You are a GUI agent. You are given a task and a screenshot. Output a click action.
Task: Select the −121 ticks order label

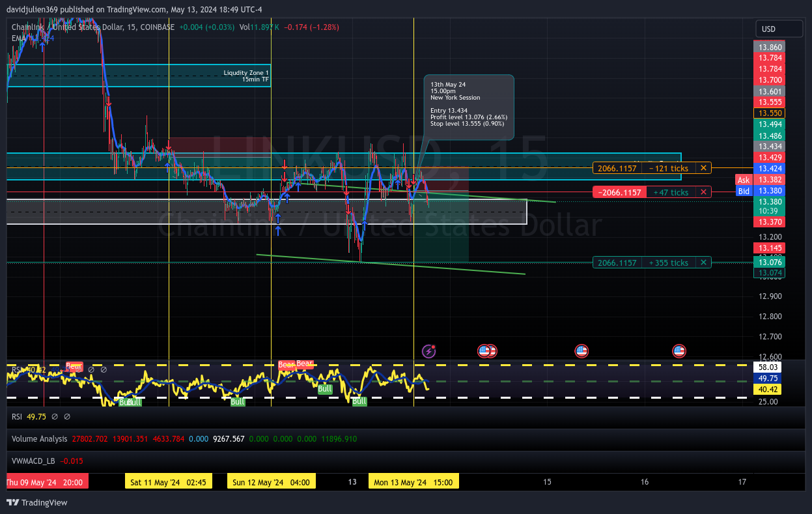668,168
